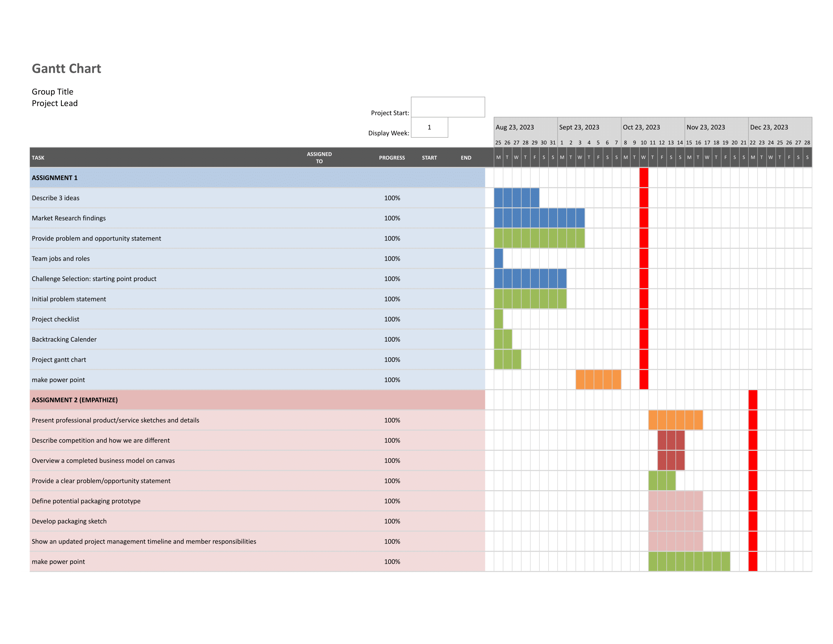Select the Describe 3 ideas task cell
The image size is (833, 644).
pos(56,198)
